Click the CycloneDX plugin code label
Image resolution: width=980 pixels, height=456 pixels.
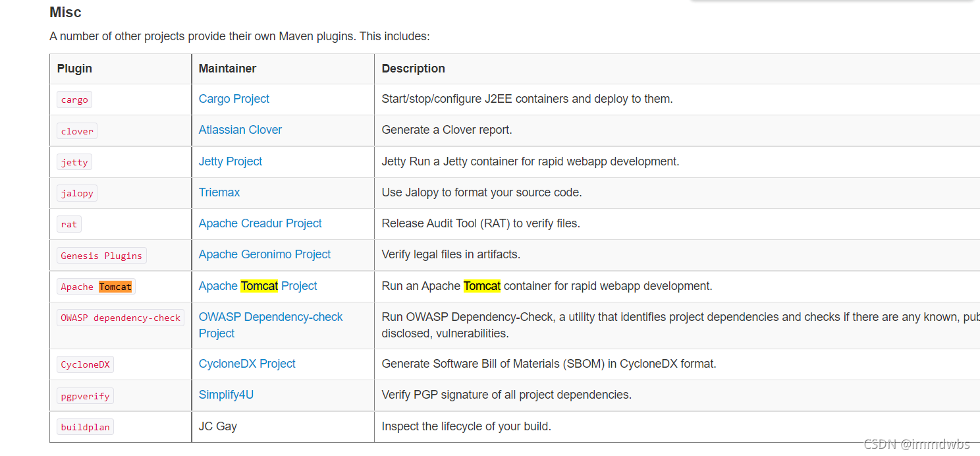coord(86,364)
